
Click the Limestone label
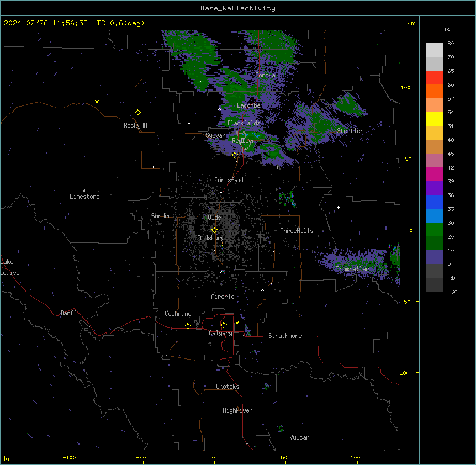tap(84, 197)
